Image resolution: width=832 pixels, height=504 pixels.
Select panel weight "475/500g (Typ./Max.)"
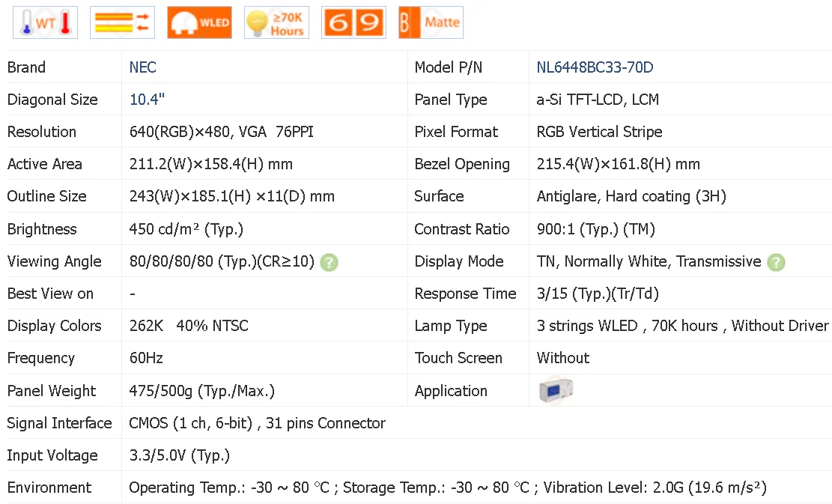(x=202, y=391)
